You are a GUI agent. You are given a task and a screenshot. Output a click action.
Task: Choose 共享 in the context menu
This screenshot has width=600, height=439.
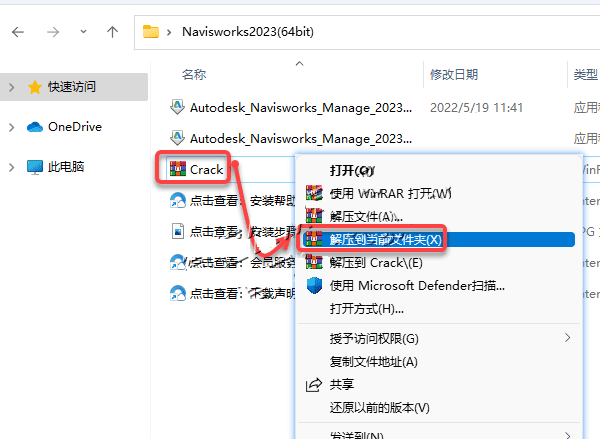point(342,384)
